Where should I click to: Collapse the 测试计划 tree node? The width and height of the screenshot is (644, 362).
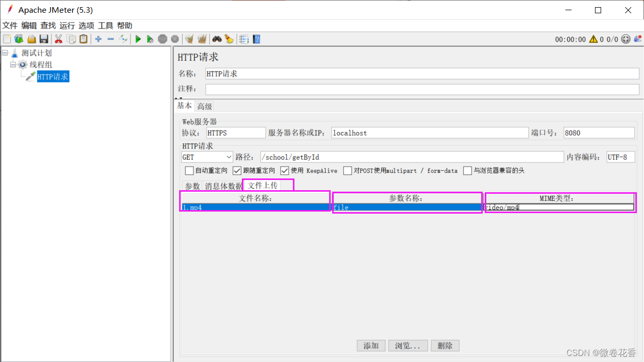click(5, 53)
